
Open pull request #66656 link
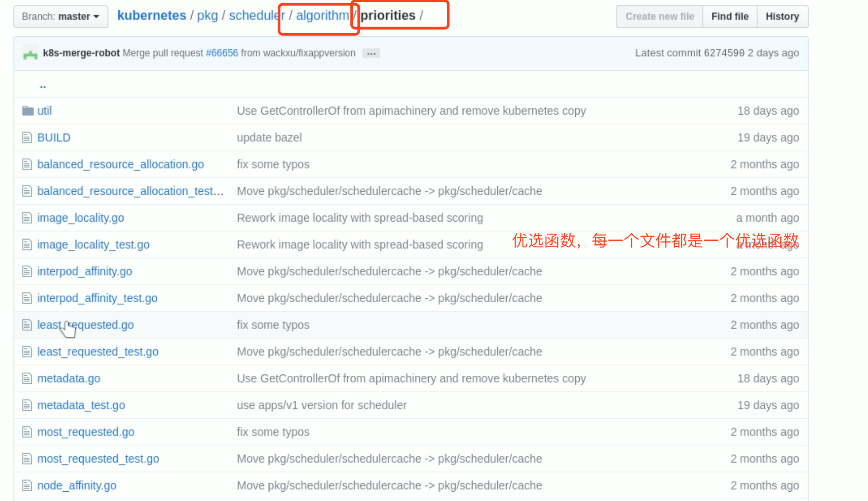click(x=222, y=53)
